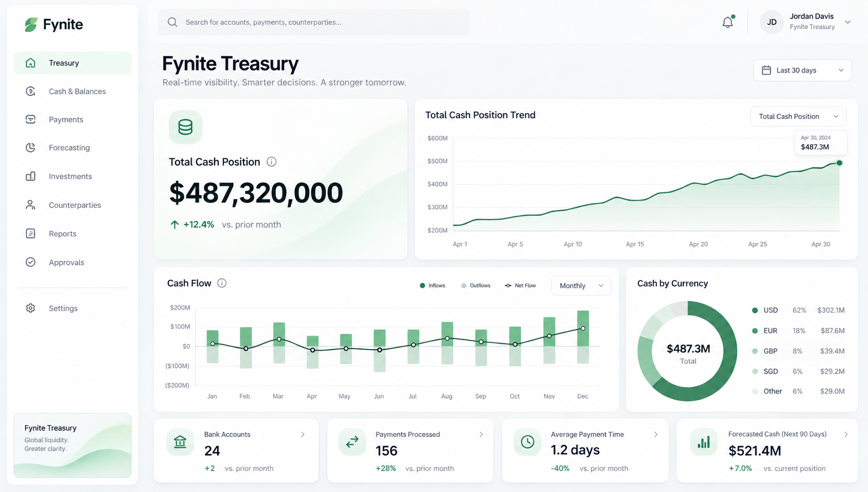Open the Treasury menu item
Image resolution: width=868 pixels, height=492 pixels.
click(x=72, y=63)
